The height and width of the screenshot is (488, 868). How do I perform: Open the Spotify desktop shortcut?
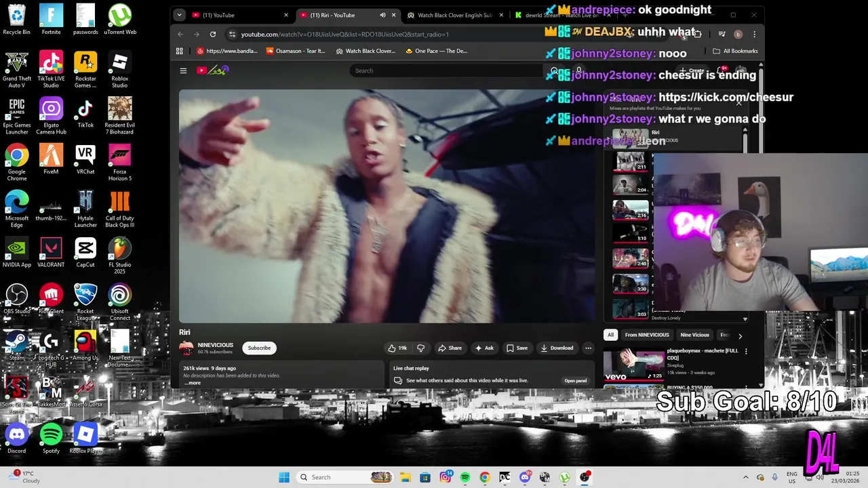51,439
